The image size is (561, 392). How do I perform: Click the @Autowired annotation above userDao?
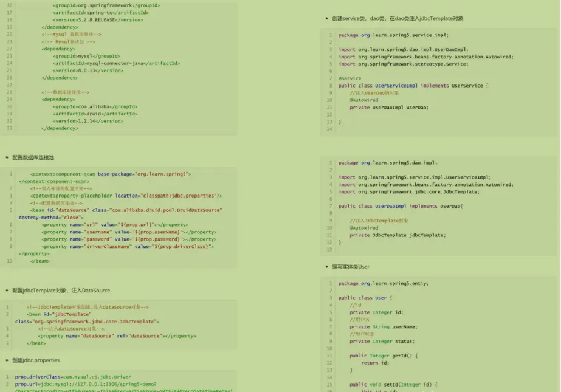[364, 100]
